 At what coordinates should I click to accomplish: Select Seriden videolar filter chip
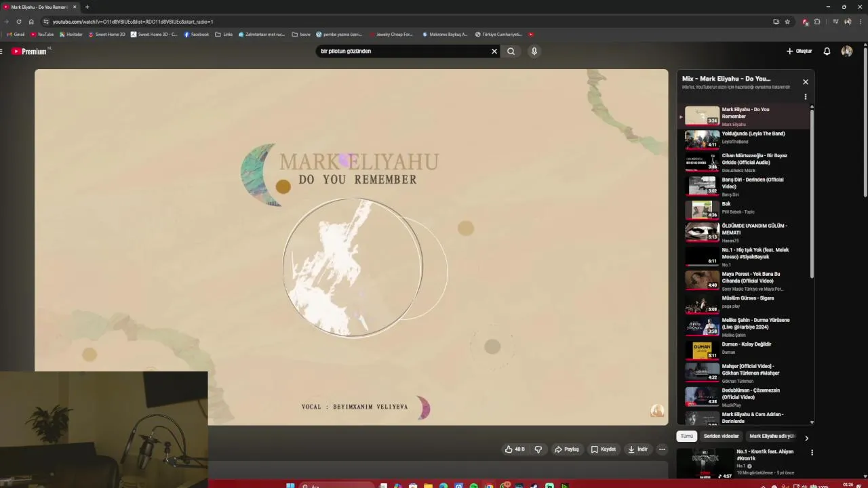721,436
